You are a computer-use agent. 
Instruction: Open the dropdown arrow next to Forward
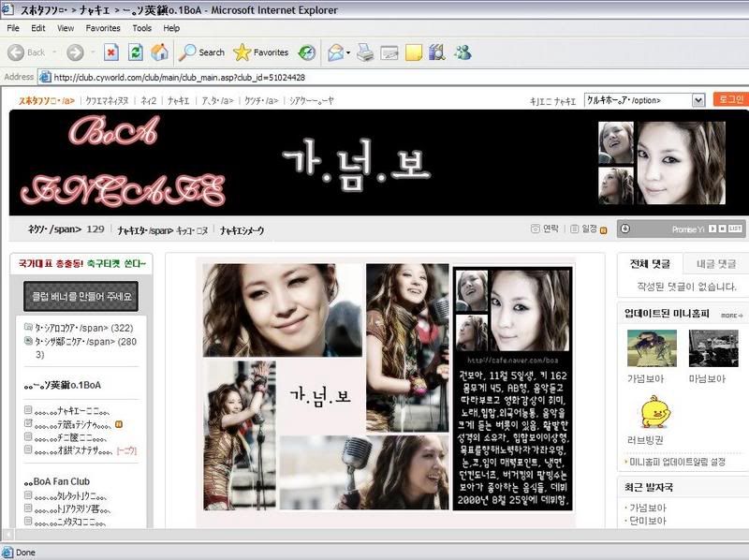click(x=93, y=52)
